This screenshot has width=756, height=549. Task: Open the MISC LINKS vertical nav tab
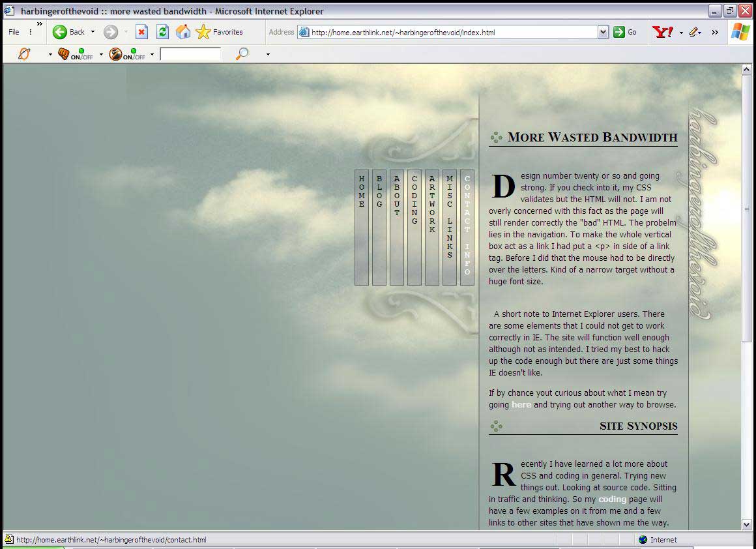coord(449,227)
